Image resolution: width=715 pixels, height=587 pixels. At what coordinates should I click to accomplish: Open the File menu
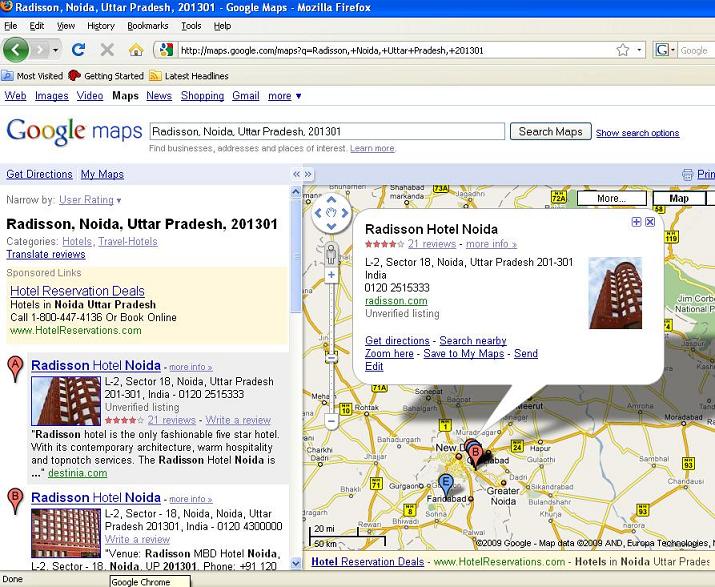pyautogui.click(x=10, y=26)
